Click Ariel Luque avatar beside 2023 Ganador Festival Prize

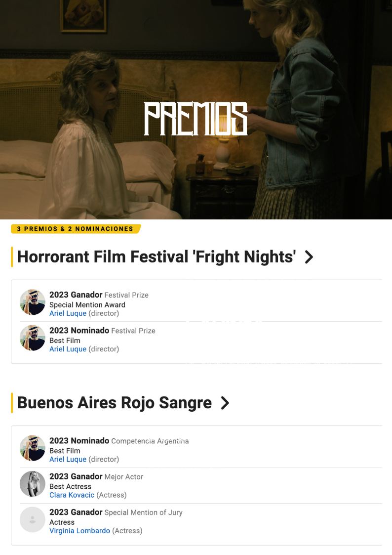pyautogui.click(x=33, y=302)
